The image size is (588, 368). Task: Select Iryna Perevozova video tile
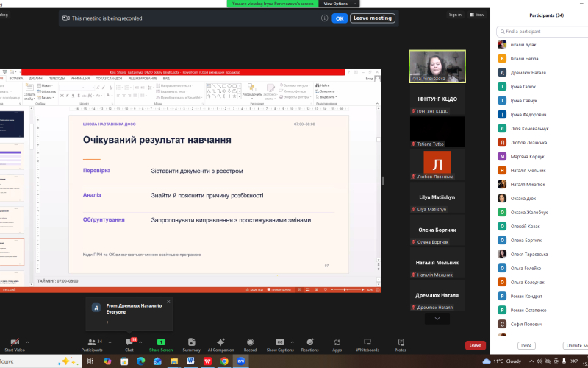(x=437, y=66)
